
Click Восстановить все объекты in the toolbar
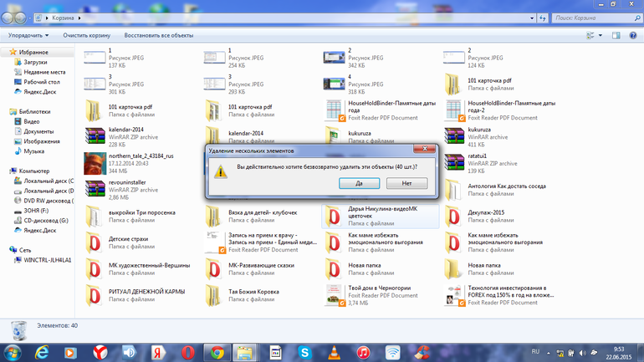[159, 36]
